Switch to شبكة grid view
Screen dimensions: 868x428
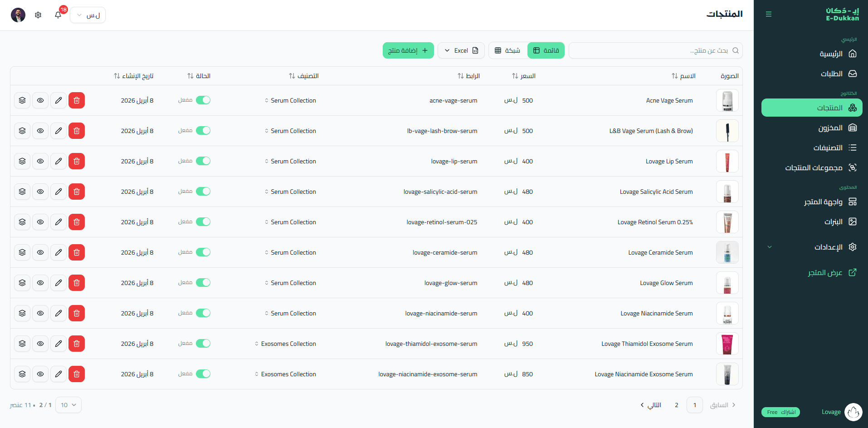507,50
